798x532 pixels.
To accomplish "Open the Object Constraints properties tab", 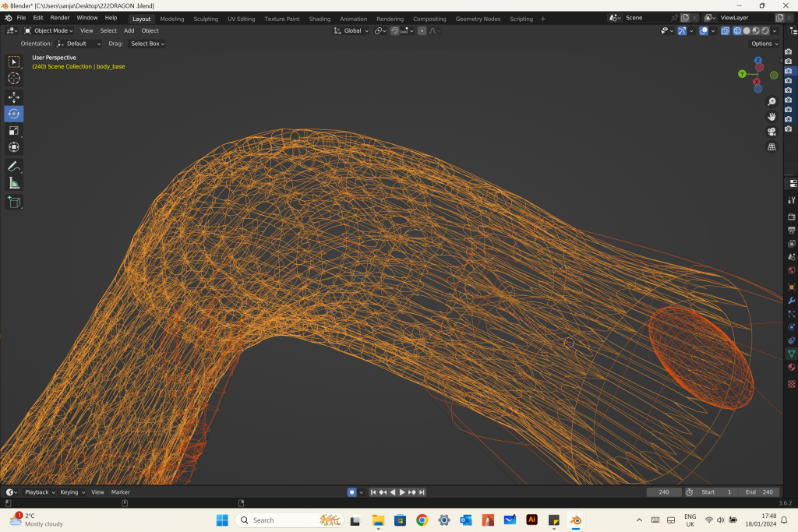I will pos(792,340).
